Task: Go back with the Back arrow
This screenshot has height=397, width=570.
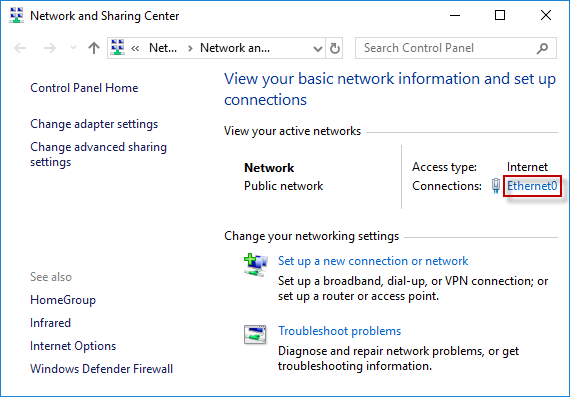Action: click(x=20, y=48)
